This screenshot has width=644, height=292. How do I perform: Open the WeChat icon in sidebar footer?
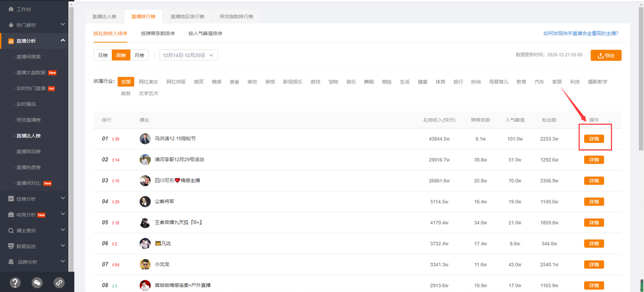pos(37,282)
